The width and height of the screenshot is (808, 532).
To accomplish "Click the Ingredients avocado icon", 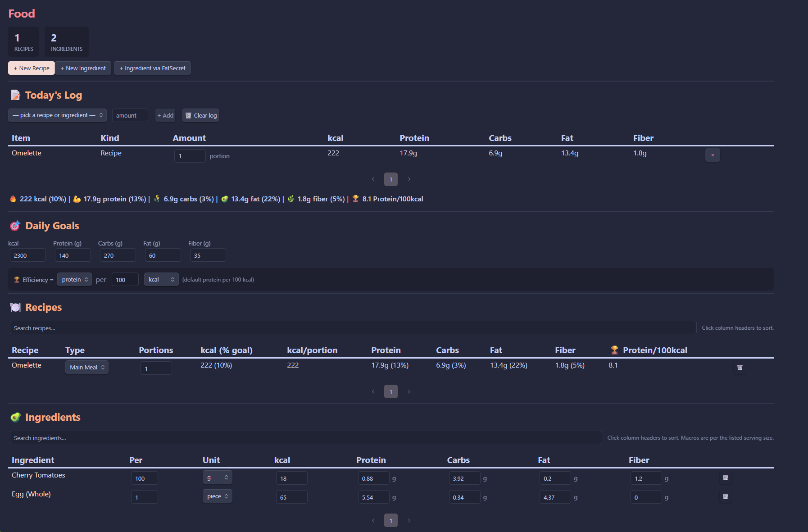I will pyautogui.click(x=15, y=417).
